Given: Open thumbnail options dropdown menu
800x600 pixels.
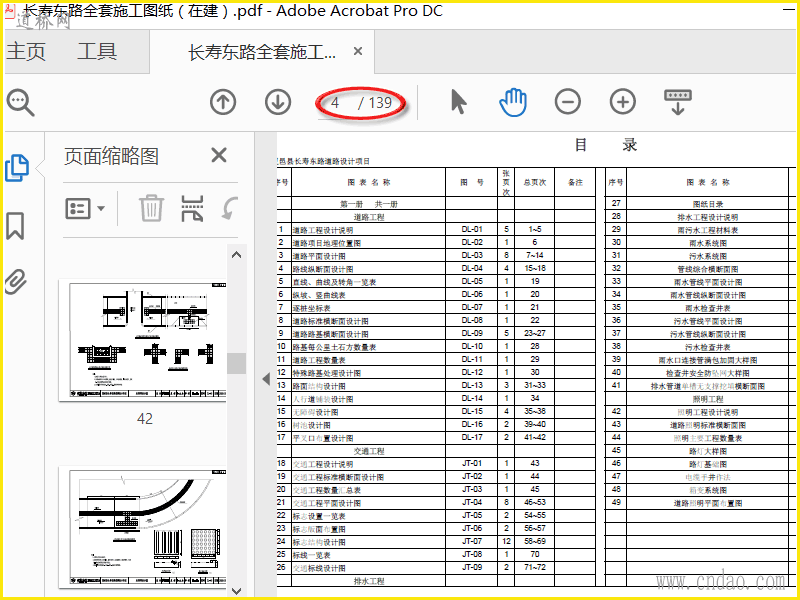Looking at the screenshot, I should tap(85, 209).
